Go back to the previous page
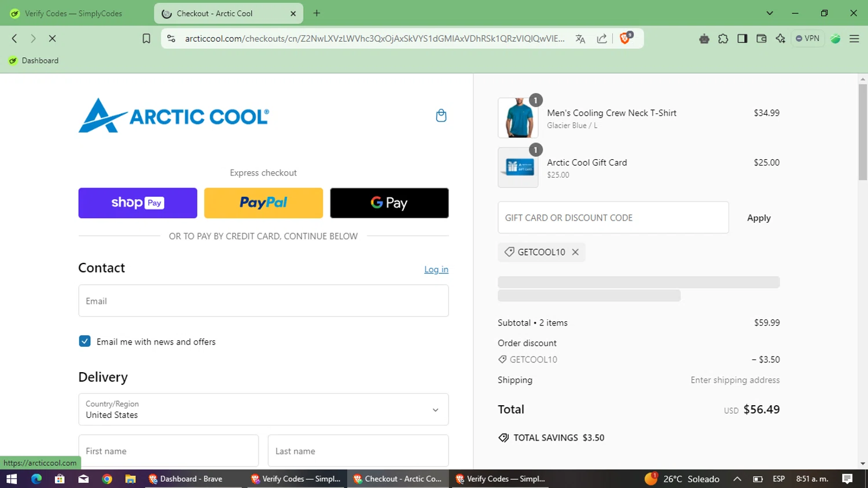868x488 pixels. pos(14,38)
